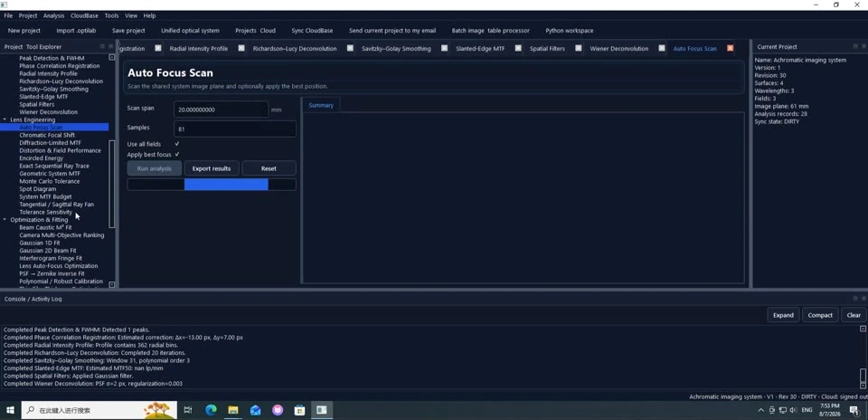
Task: Click the Run analysis button
Action: coord(154,168)
